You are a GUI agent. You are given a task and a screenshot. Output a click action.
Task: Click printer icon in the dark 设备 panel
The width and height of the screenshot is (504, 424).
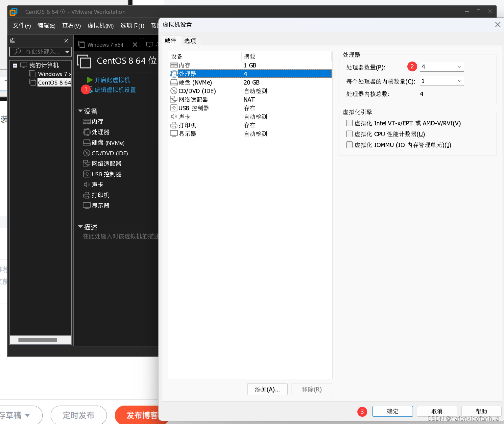87,195
